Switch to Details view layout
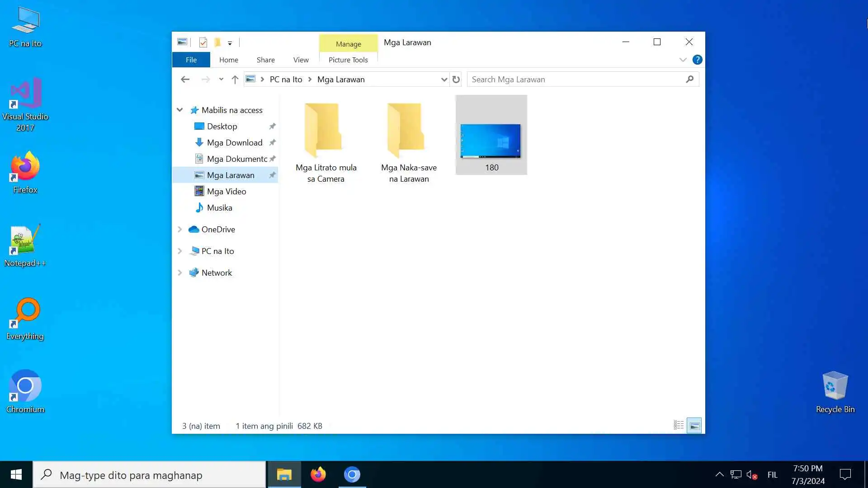 coord(679,425)
